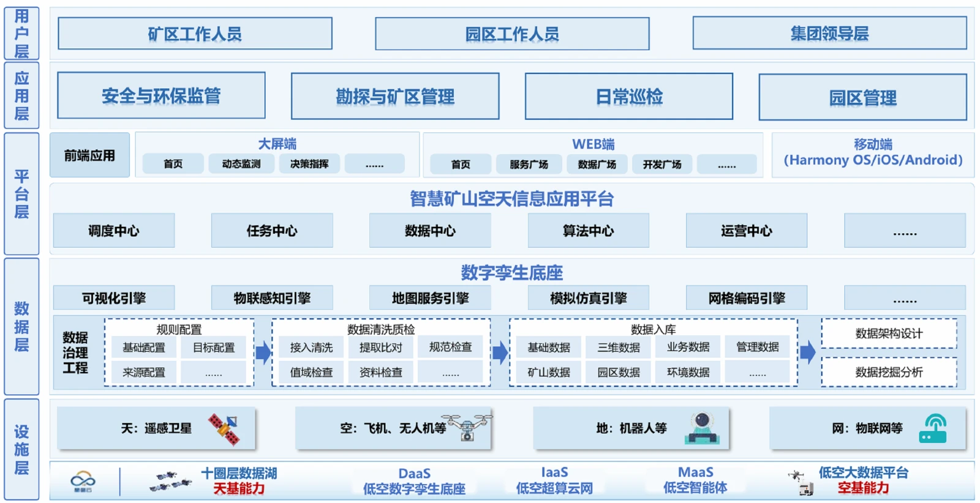This screenshot has width=980, height=503.
Task: Click the blue arrow after 数据清洗质检 block
Action: pyautogui.click(x=500, y=352)
